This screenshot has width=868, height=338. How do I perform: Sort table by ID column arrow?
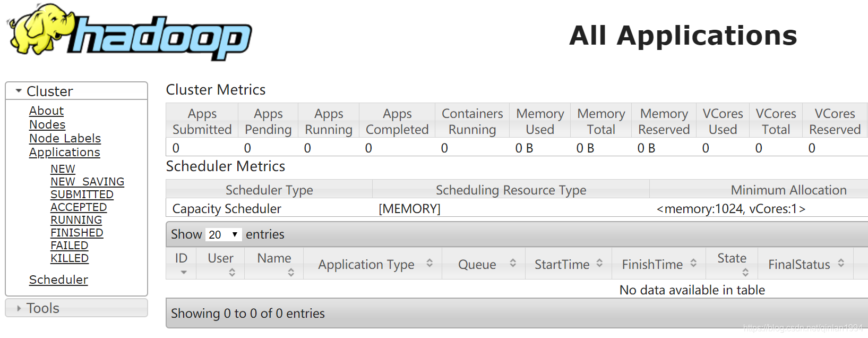pos(184,273)
